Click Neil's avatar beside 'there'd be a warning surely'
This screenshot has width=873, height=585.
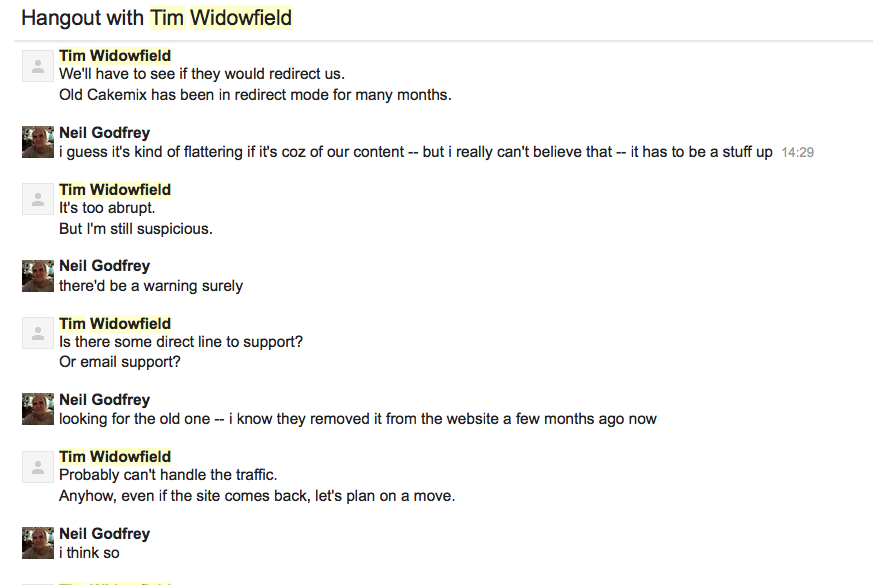pyautogui.click(x=38, y=276)
